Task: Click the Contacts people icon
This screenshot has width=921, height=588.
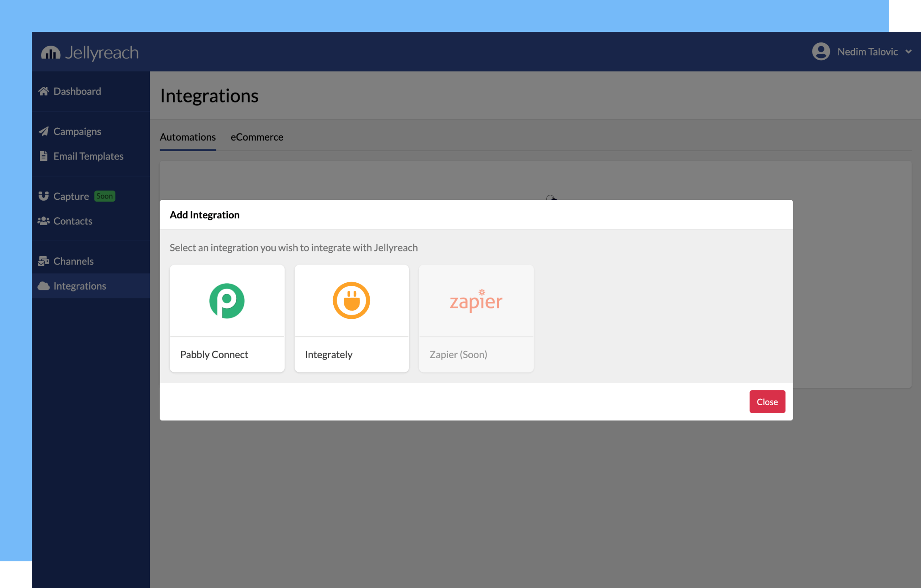Action: click(x=44, y=221)
